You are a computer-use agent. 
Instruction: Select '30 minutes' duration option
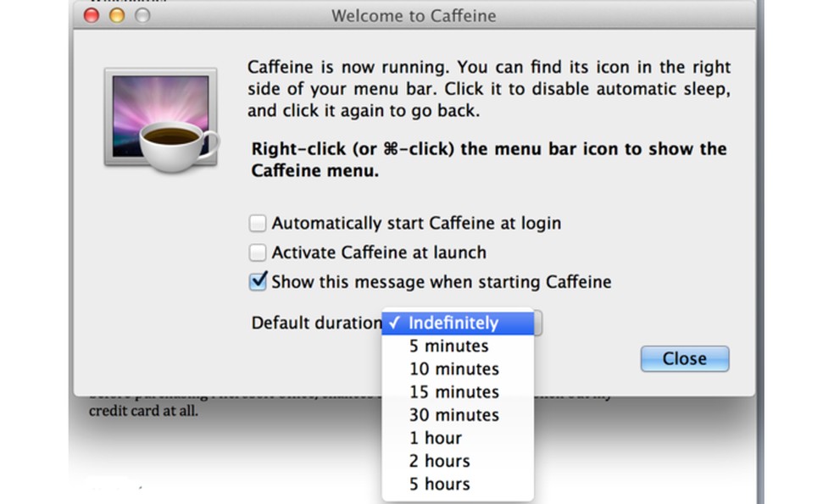click(454, 415)
